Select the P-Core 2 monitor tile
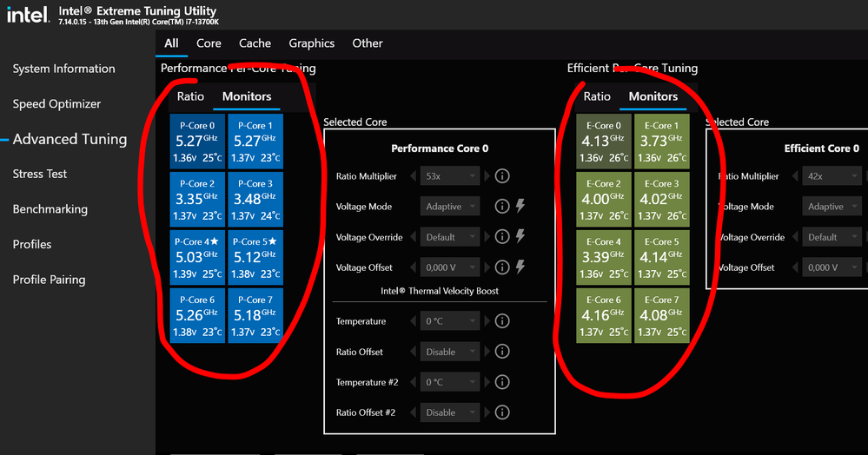 pos(197,199)
